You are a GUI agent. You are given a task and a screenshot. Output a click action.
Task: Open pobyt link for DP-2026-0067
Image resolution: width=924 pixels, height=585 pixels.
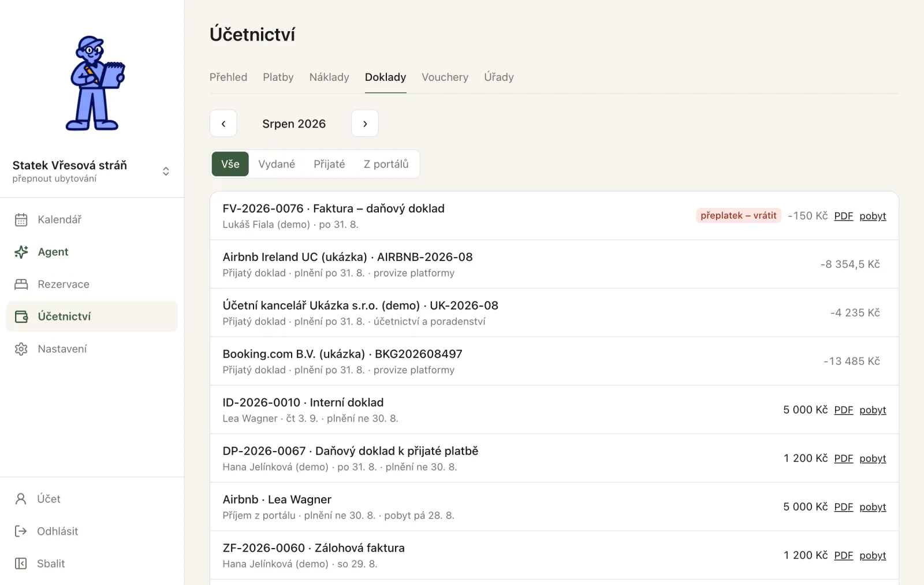873,459
